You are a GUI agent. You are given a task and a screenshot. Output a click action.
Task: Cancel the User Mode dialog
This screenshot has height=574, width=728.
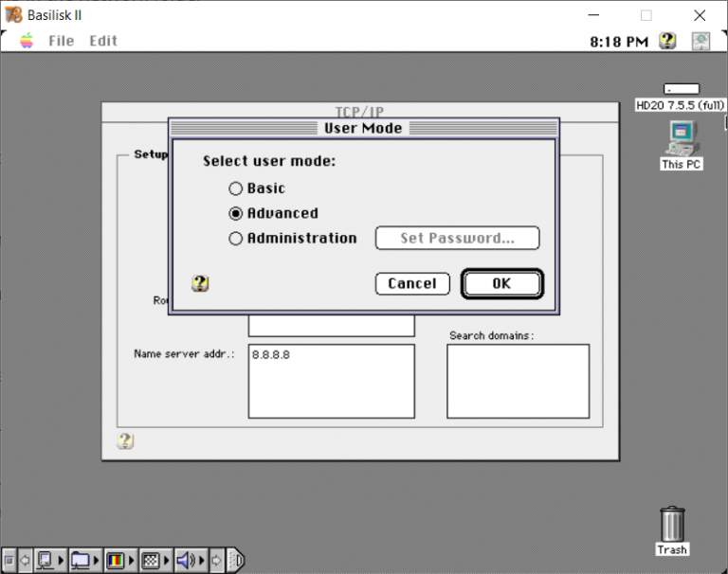point(412,283)
